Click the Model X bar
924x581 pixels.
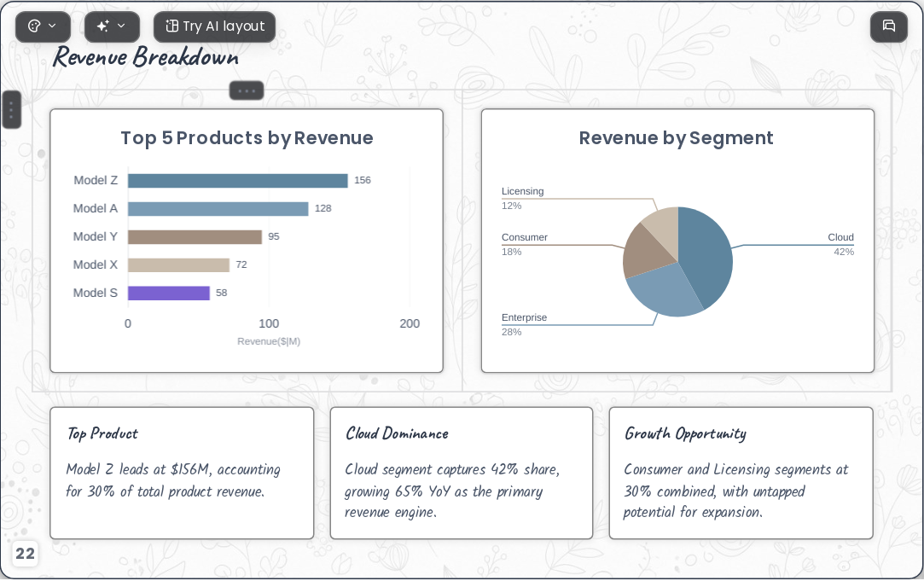click(178, 265)
